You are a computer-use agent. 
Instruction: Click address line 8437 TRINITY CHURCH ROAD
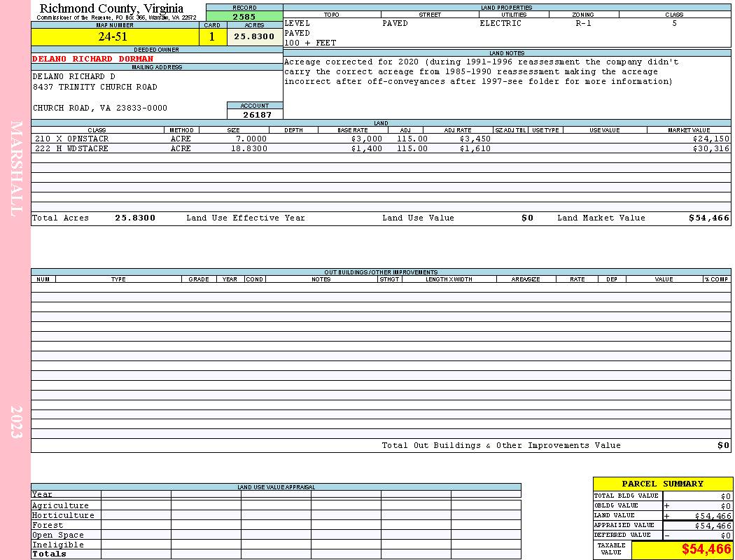[x=94, y=87]
